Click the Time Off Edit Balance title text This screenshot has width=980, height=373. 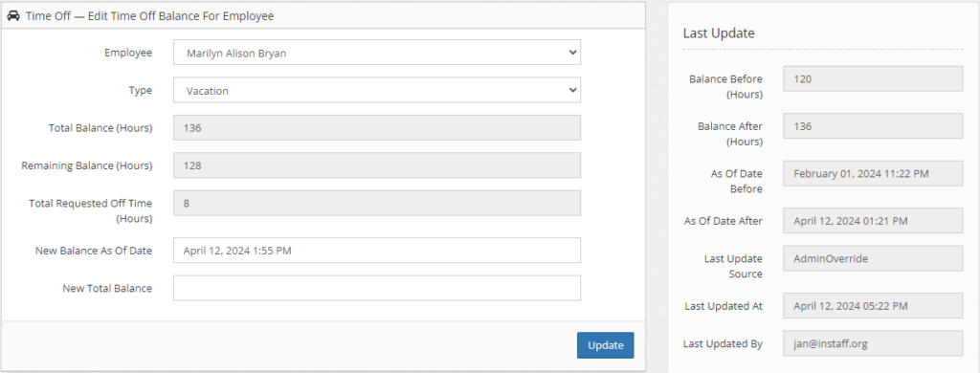click(149, 16)
